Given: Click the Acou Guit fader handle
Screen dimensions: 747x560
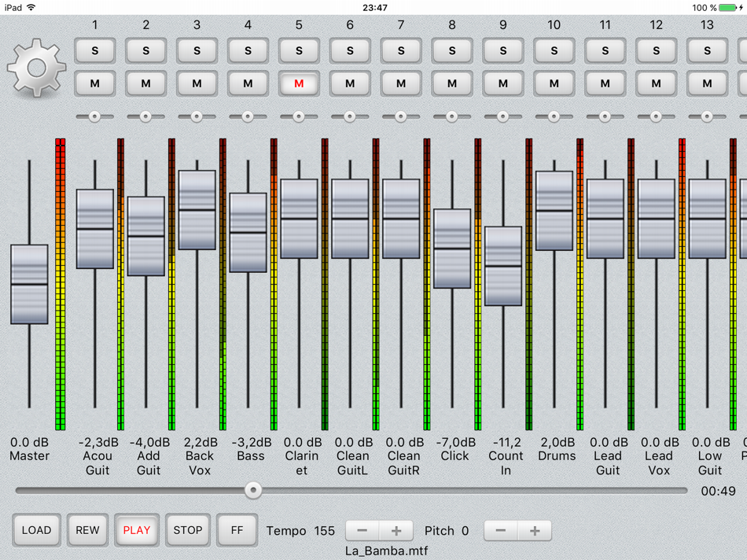Looking at the screenshot, I should tap(95, 229).
